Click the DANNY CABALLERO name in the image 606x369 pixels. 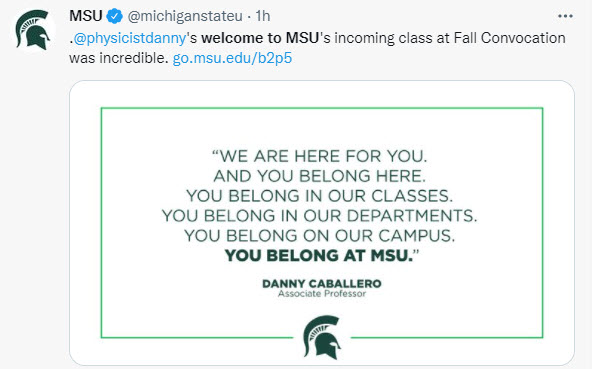(x=322, y=284)
